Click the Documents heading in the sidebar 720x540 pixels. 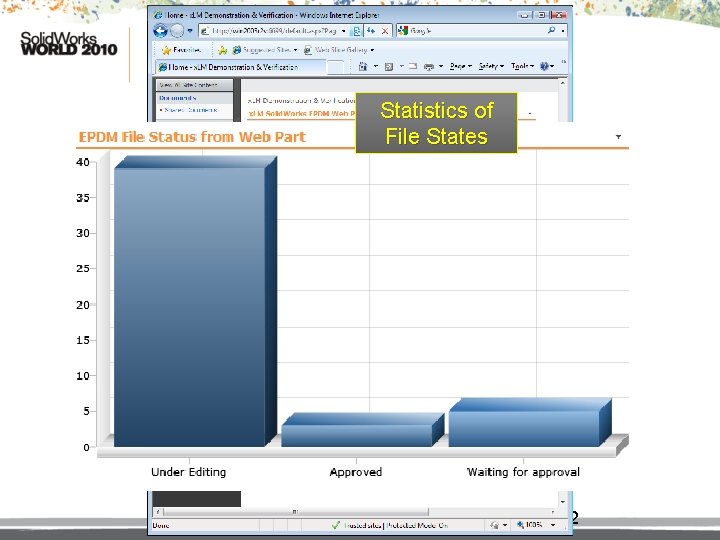(178, 98)
